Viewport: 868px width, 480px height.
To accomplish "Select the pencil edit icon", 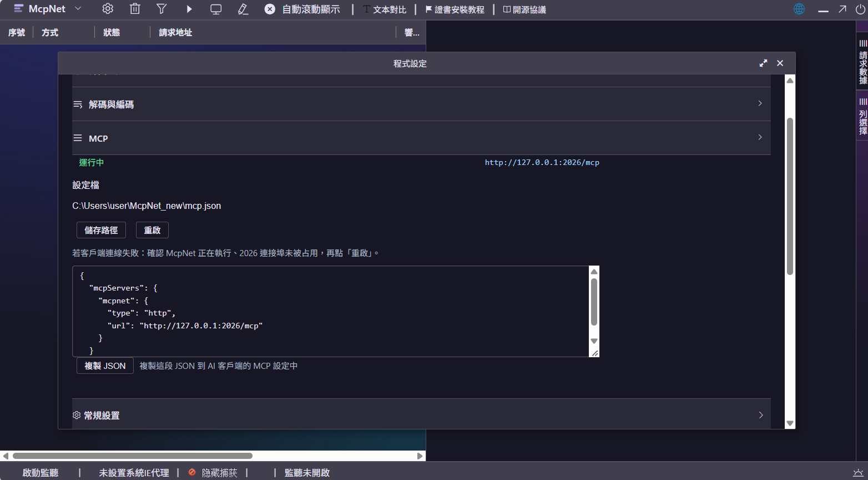I will coord(243,9).
